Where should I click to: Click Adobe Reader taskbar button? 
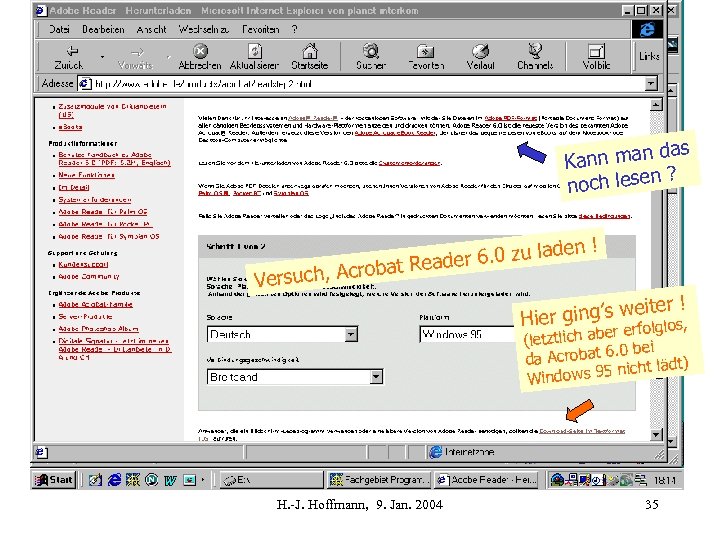point(487,480)
